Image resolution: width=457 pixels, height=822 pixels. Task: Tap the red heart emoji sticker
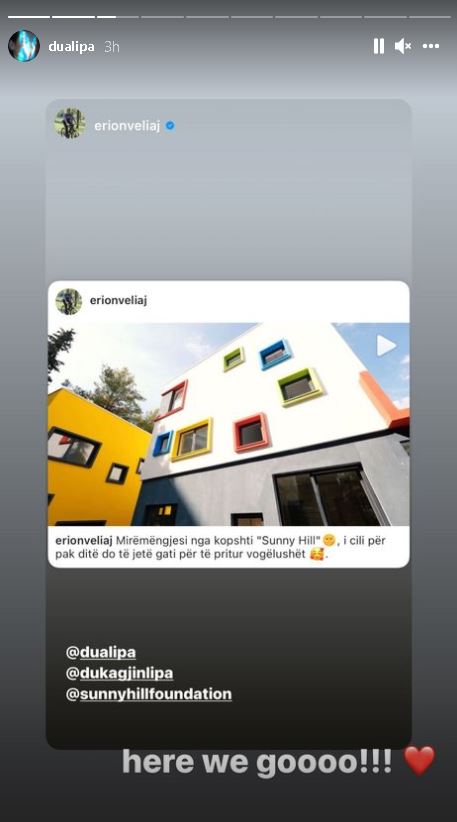click(x=420, y=761)
